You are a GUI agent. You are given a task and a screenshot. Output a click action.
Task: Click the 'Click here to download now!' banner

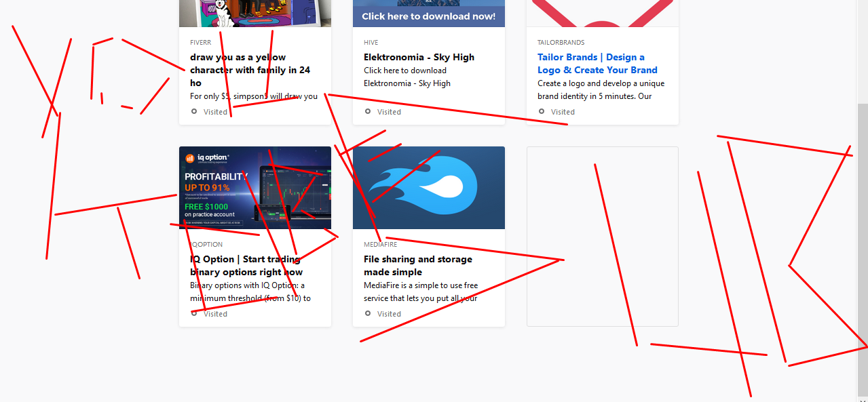pos(429,14)
